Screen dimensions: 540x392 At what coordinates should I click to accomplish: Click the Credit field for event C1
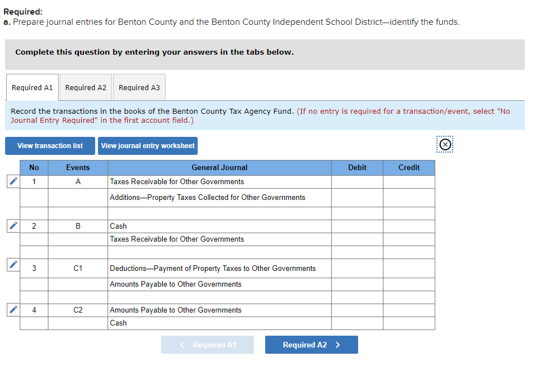(x=409, y=268)
